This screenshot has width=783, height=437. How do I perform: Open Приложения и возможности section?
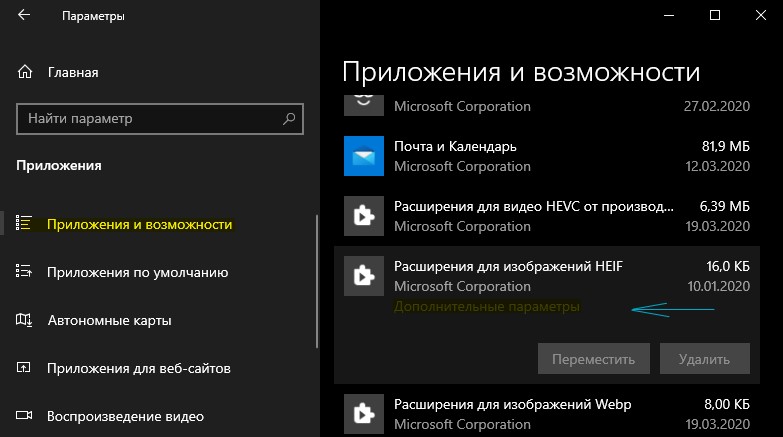pos(139,224)
